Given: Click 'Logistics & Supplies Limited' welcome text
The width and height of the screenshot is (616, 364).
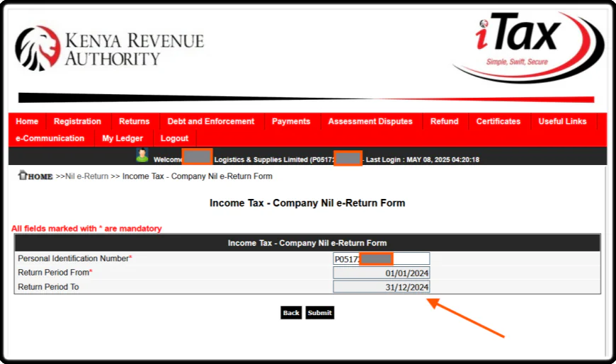Looking at the screenshot, I should (x=261, y=159).
